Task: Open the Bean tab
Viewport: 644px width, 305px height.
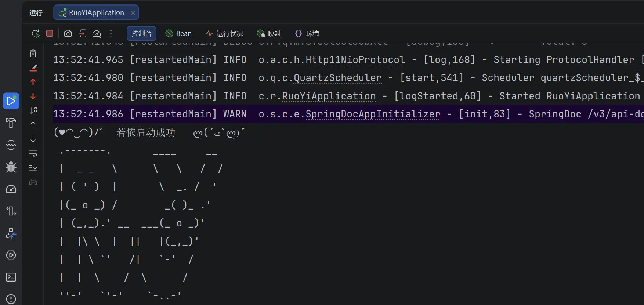Action: [x=179, y=33]
